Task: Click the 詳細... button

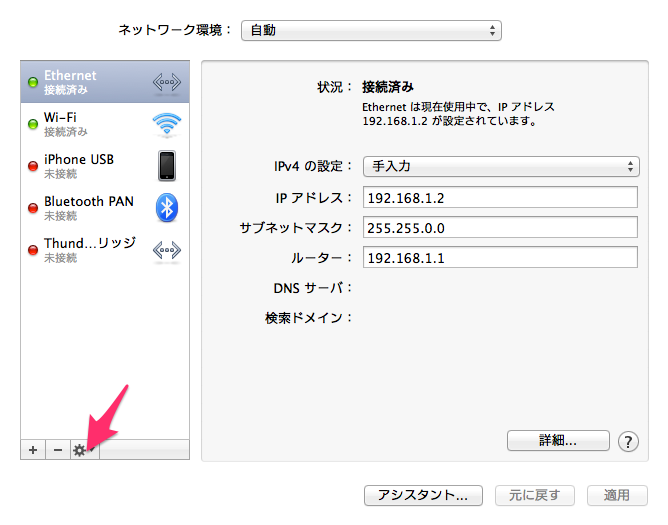Action: 558,440
